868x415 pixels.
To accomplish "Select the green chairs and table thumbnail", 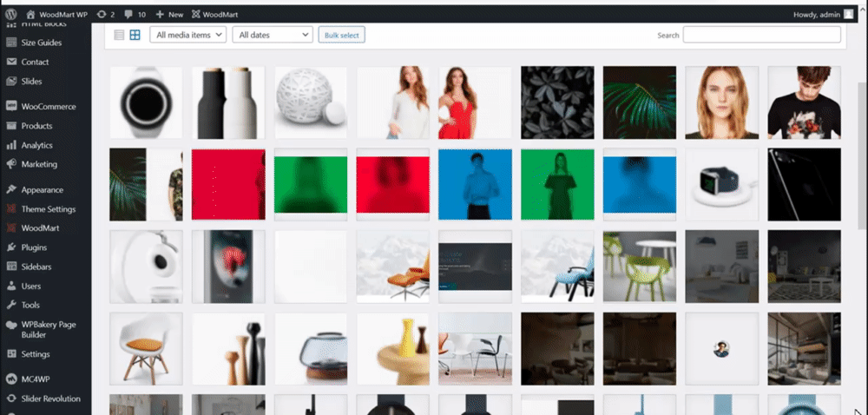I will (x=640, y=267).
